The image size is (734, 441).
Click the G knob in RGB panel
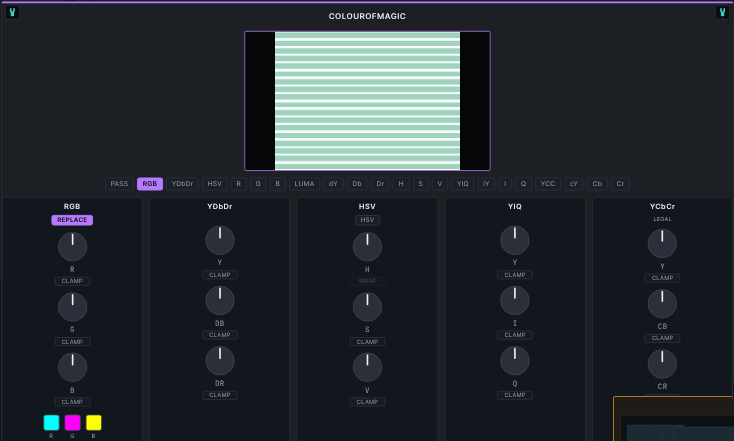coord(73,307)
